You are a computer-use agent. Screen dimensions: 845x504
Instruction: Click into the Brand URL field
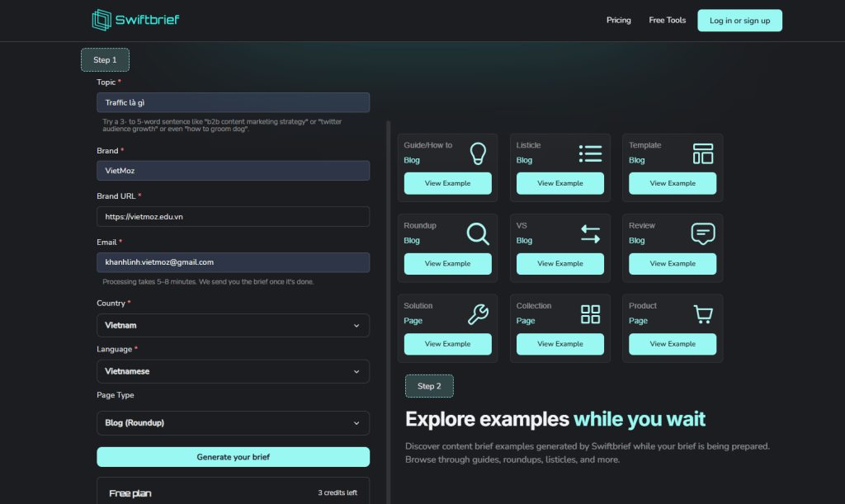point(233,216)
